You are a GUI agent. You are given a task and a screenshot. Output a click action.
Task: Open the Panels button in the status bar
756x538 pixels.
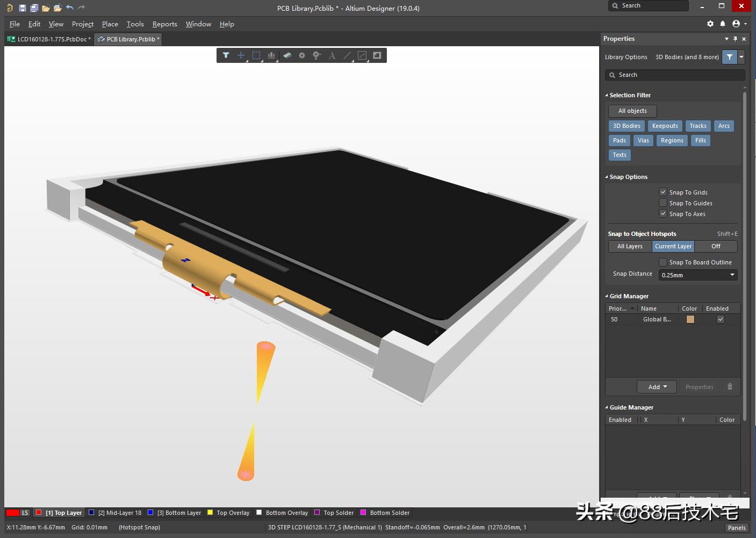(736, 527)
